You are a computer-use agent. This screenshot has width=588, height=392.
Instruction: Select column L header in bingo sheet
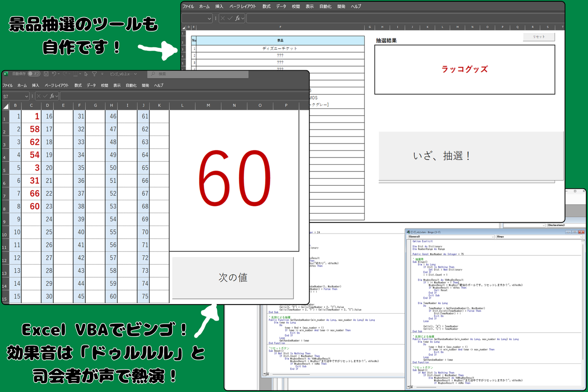click(x=182, y=106)
